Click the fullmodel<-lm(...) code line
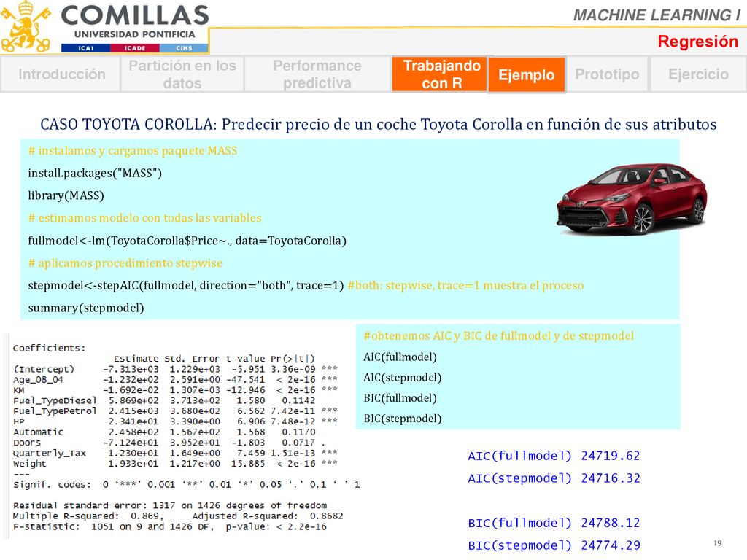 coord(187,241)
